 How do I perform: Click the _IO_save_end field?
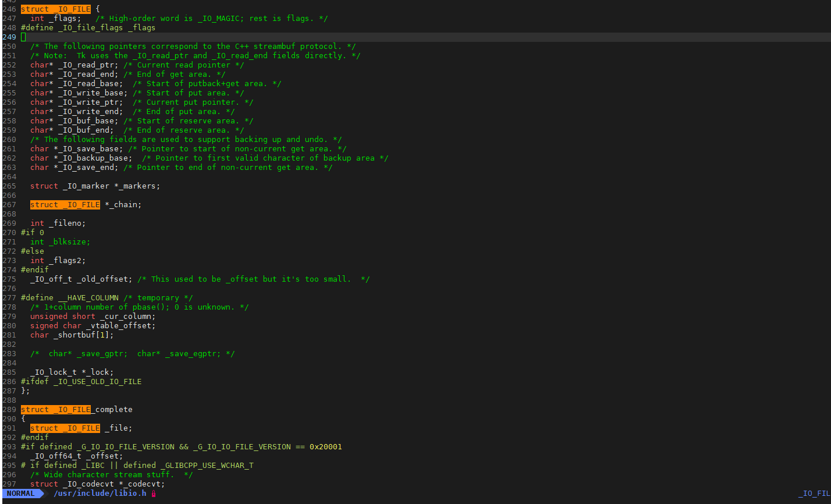pyautogui.click(x=86, y=168)
